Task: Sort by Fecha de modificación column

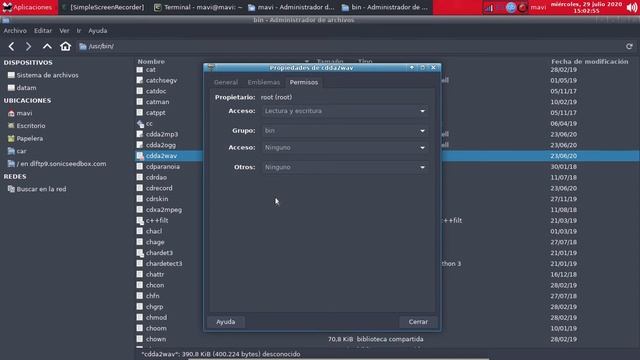Action: [x=590, y=61]
